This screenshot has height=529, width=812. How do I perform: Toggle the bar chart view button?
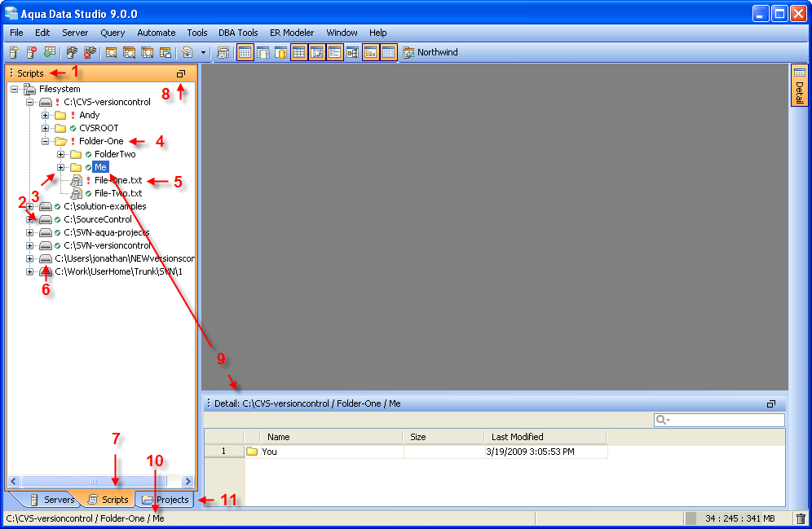[370, 52]
